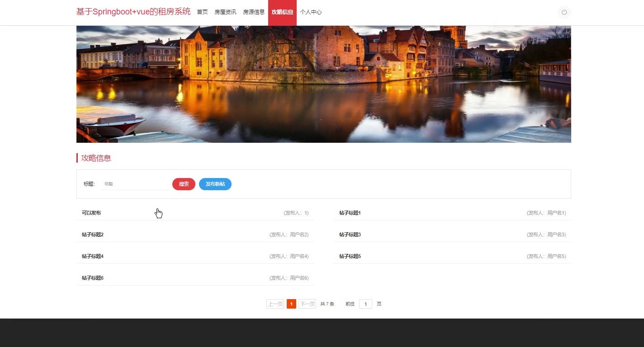This screenshot has width=644, height=347.
Task: Click the text (发布人：用户名3)
Action: click(546, 234)
